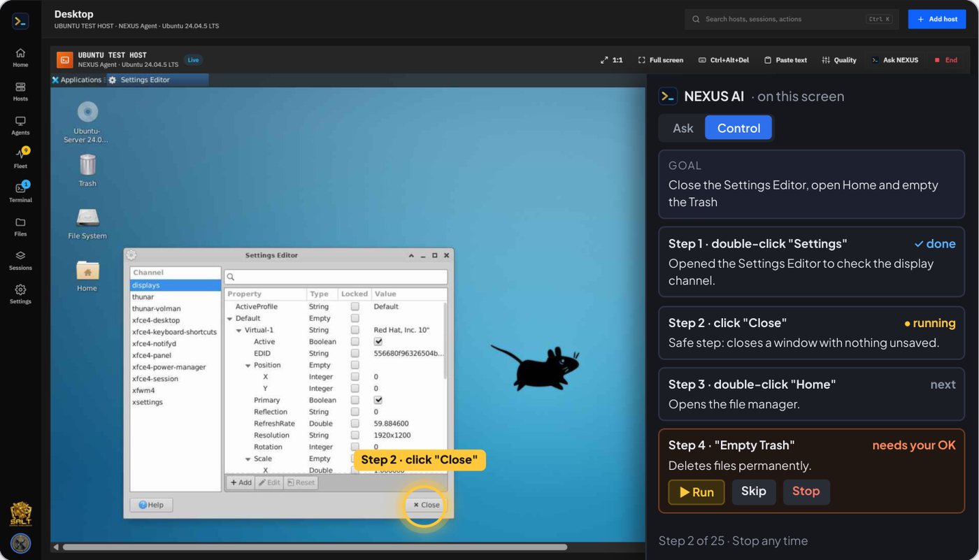
Task: Toggle the Locked checkbox for RefreshRate
Action: 355,423
